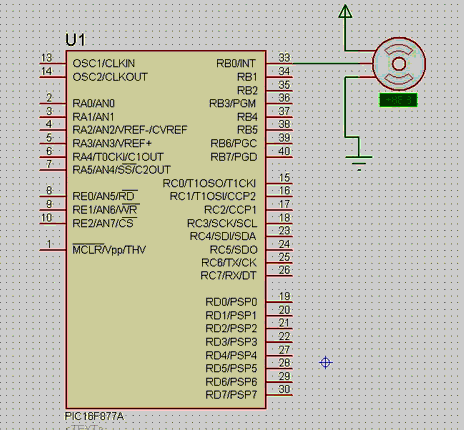The height and width of the screenshot is (430, 464).
Task: Click the RD0/PSP0 pin label
Action: point(231,302)
